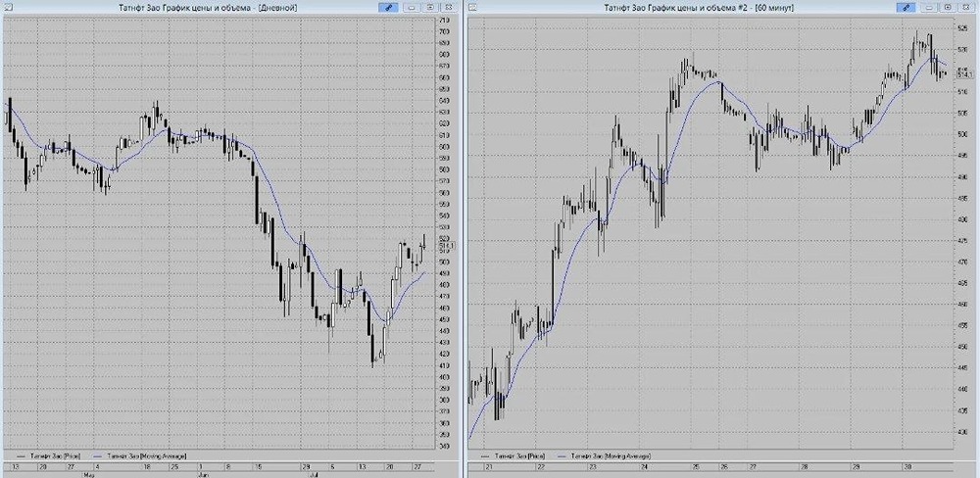
Task: Maximize the Дневной chart window
Action: pyautogui.click(x=430, y=7)
